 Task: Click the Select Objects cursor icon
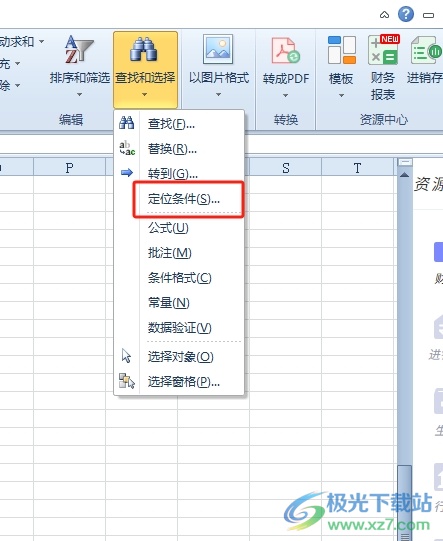pos(126,355)
